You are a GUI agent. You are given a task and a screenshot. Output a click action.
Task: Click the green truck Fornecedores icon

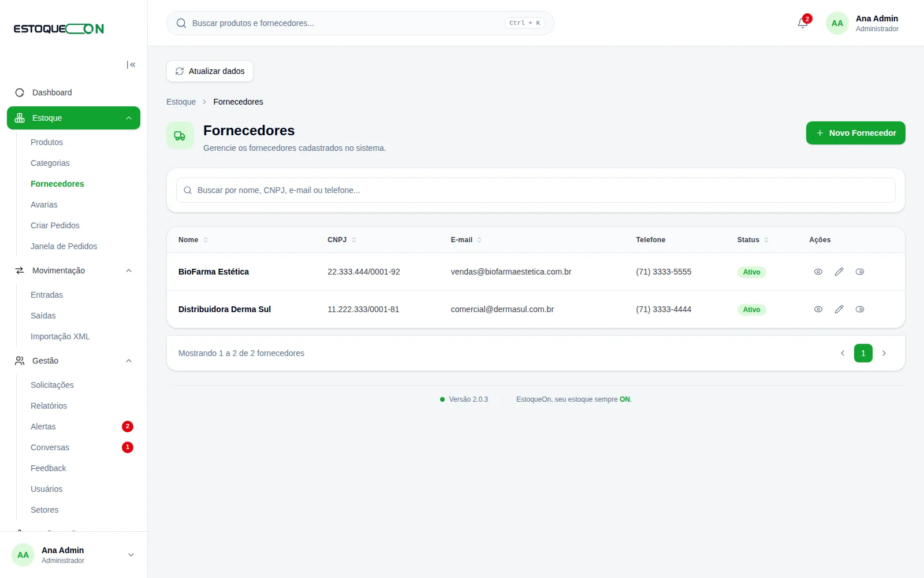point(180,136)
